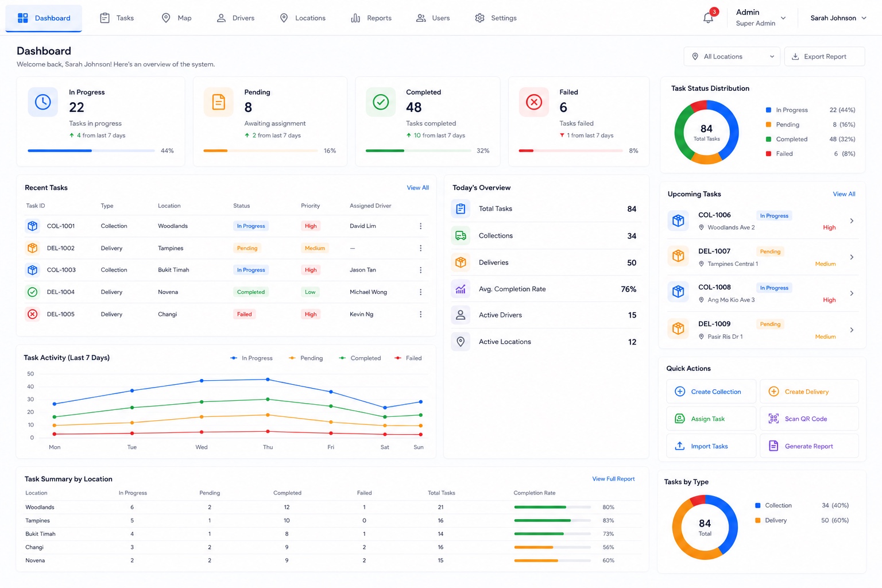Open row menu for COL-1003
This screenshot has width=882, height=588.
point(420,270)
